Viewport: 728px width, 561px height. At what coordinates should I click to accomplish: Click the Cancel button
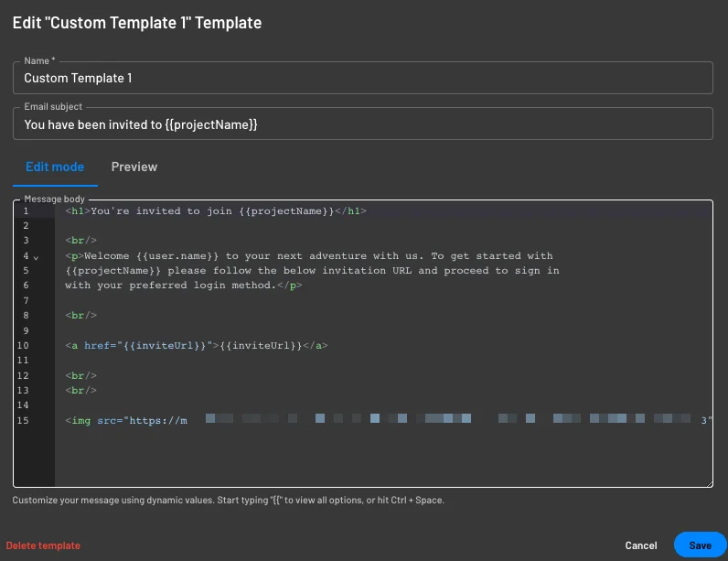point(641,545)
